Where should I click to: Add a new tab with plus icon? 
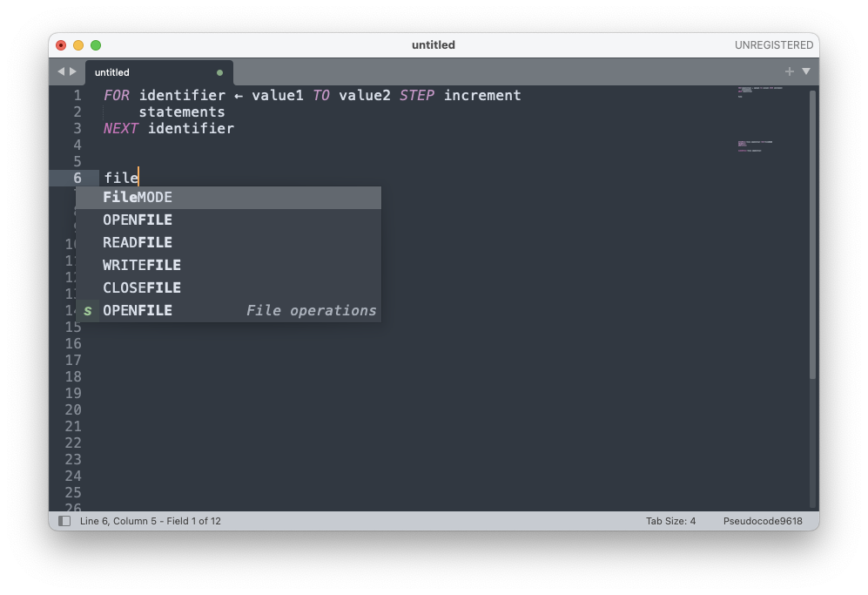tap(789, 71)
